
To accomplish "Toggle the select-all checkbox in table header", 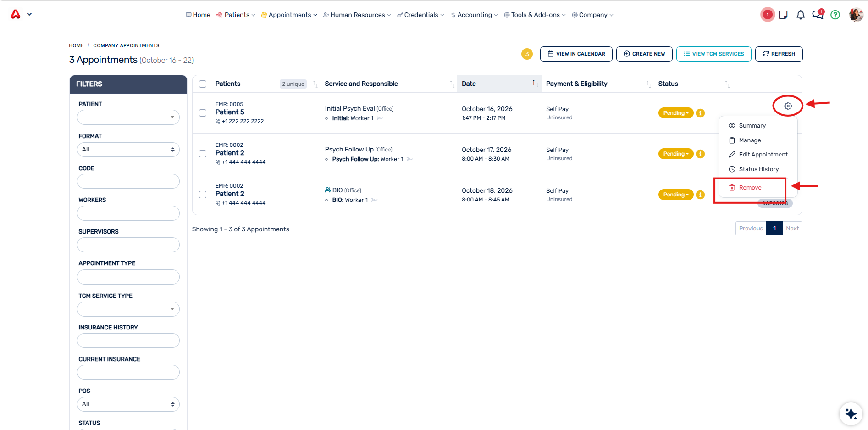I will tap(203, 84).
